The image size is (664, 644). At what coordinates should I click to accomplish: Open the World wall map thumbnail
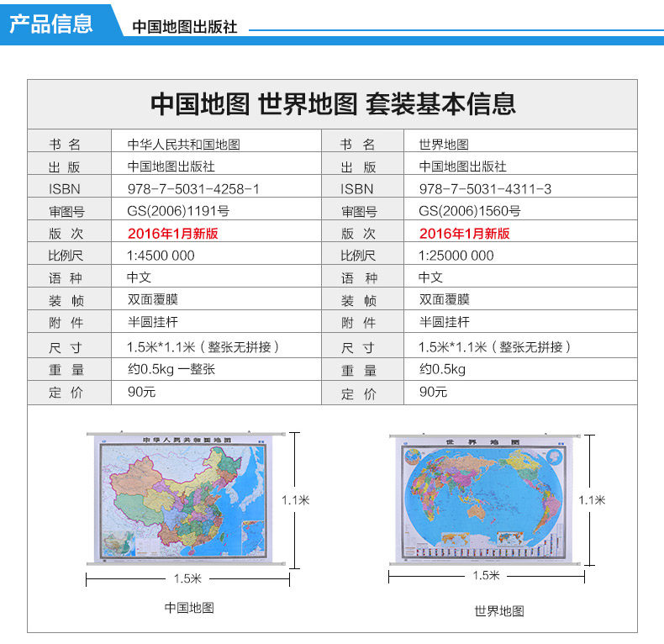484,499
